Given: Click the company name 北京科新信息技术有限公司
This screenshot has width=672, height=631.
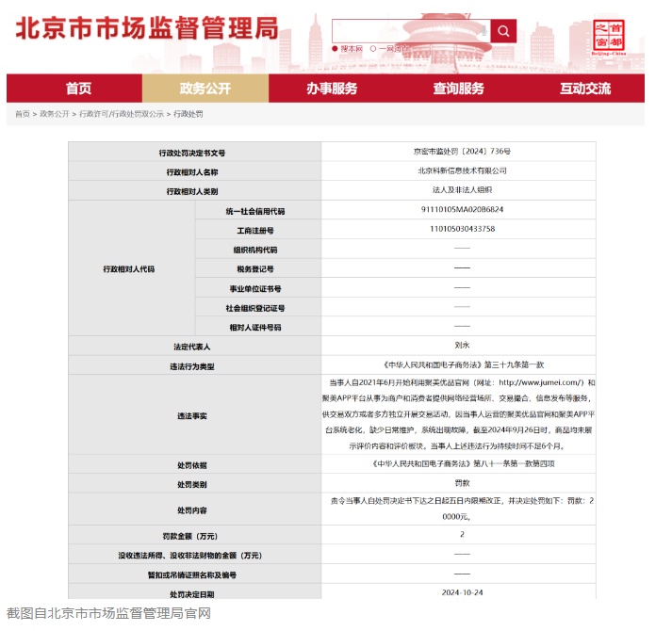Looking at the screenshot, I should [x=462, y=170].
